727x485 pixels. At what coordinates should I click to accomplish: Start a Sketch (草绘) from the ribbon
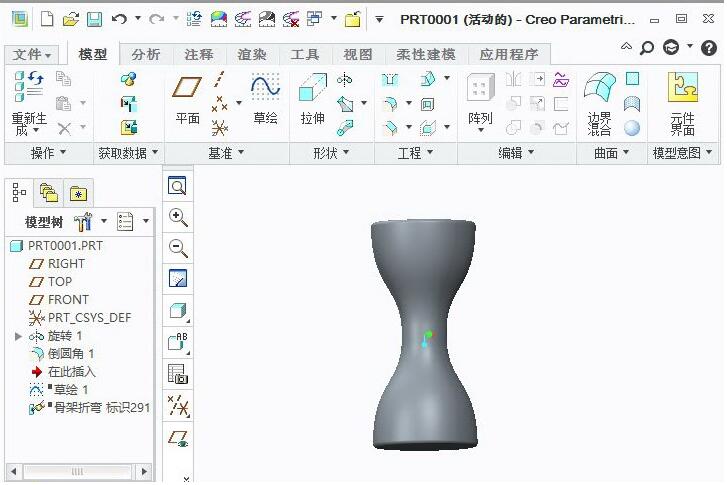[266, 99]
